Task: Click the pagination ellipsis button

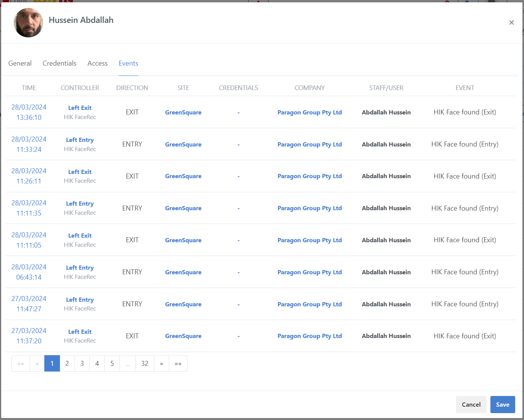Action: point(128,364)
